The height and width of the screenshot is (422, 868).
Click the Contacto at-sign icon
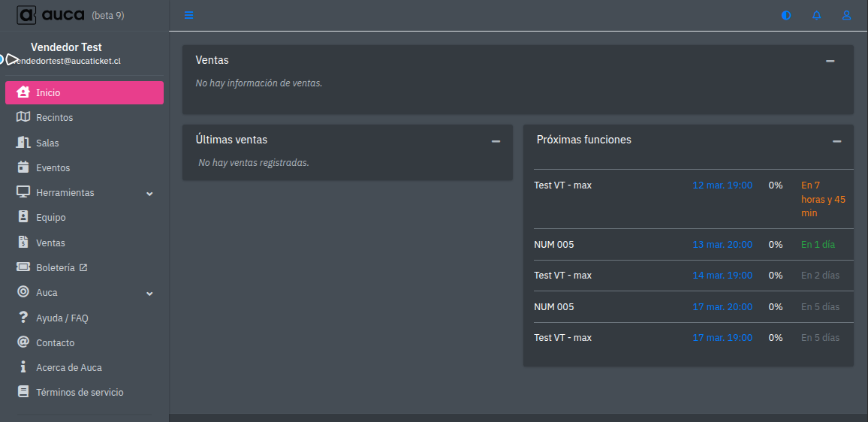click(x=23, y=342)
